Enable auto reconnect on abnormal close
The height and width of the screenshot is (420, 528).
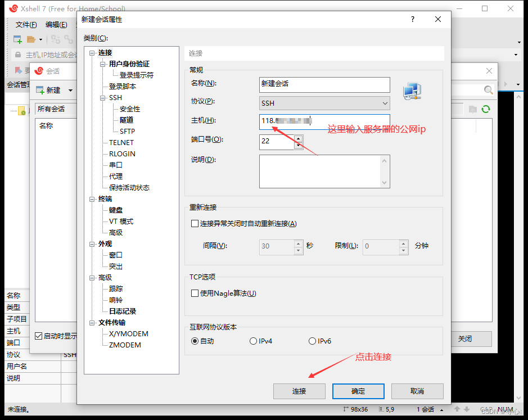[195, 223]
